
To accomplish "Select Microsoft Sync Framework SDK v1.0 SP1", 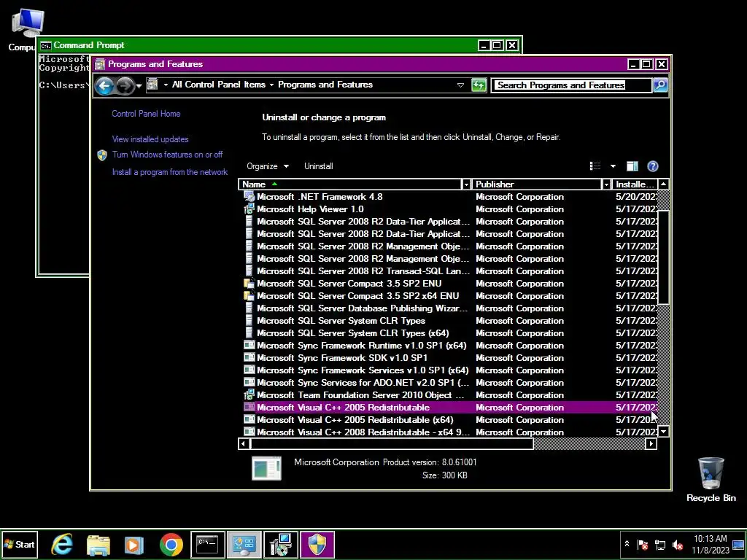I will pyautogui.click(x=449, y=357).
